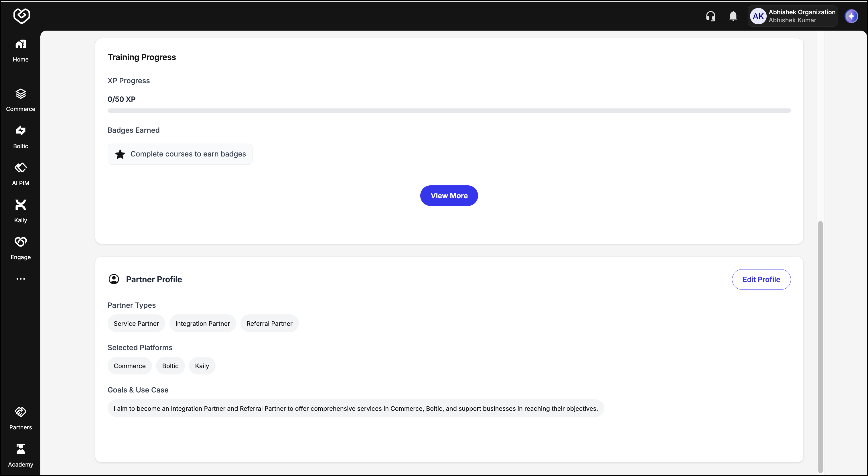Click the AK user avatar

[758, 16]
